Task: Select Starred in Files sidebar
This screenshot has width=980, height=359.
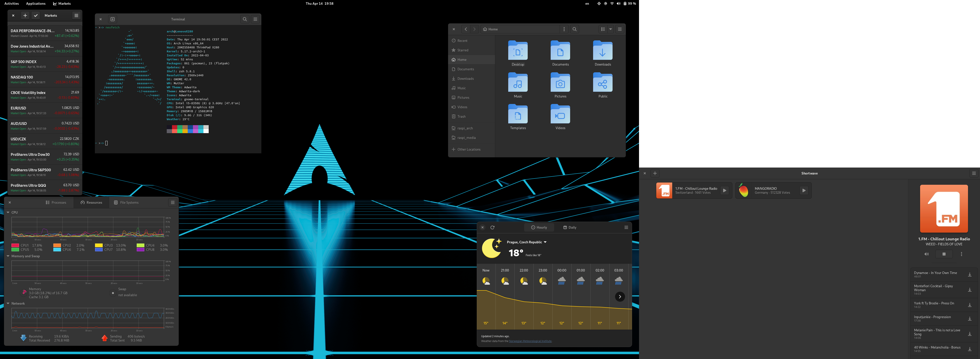Action: coord(472,50)
